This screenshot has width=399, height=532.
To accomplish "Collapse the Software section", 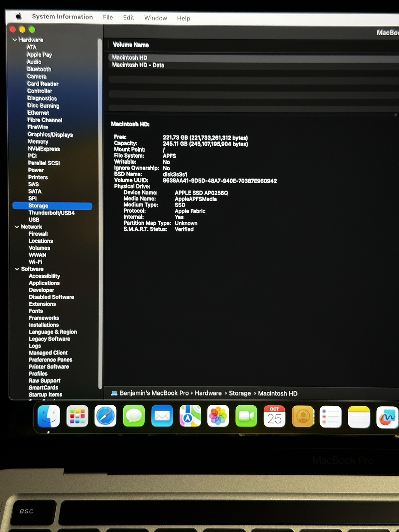I will [x=17, y=269].
